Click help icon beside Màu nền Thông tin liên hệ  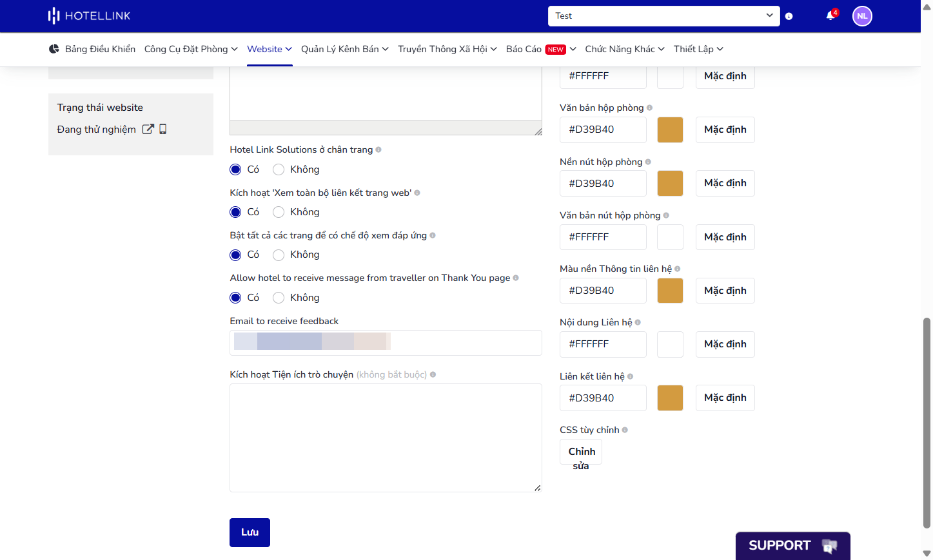[x=677, y=269]
